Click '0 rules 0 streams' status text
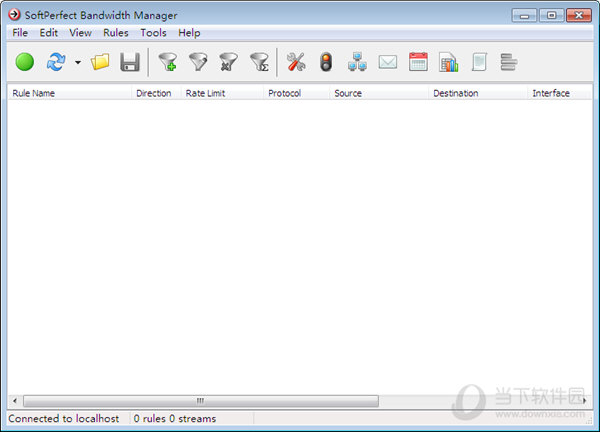600x432 pixels. (x=174, y=419)
